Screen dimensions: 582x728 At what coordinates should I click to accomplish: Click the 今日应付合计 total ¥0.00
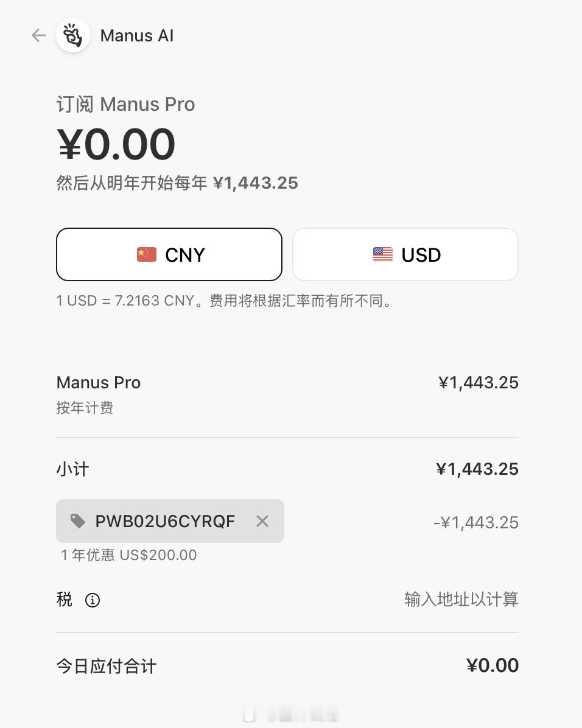(x=493, y=665)
